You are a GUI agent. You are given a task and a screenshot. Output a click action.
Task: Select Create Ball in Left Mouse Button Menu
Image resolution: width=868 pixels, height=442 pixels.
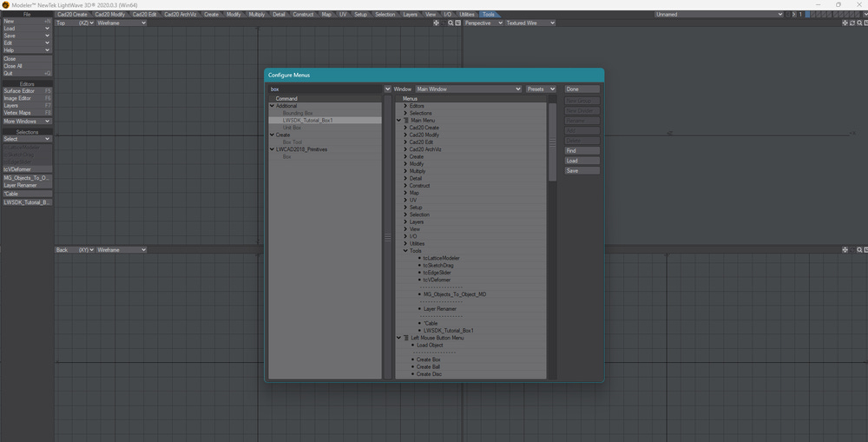pos(428,366)
